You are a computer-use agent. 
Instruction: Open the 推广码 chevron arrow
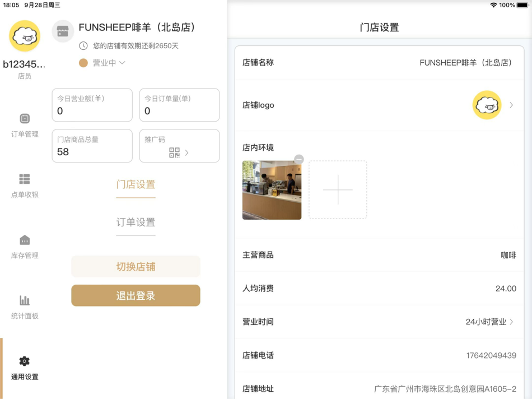click(186, 153)
